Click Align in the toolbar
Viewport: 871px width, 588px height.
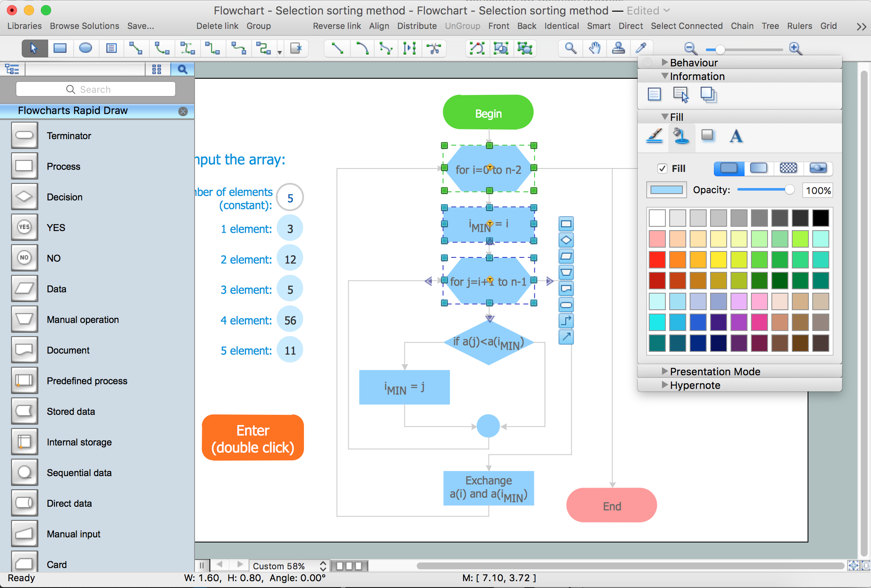(x=379, y=26)
